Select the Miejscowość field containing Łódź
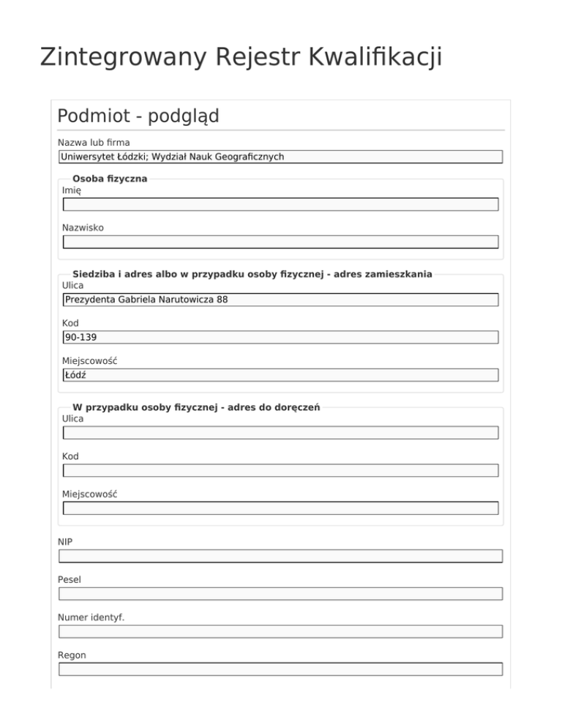The height and width of the screenshot is (728, 562). pyautogui.click(x=280, y=375)
